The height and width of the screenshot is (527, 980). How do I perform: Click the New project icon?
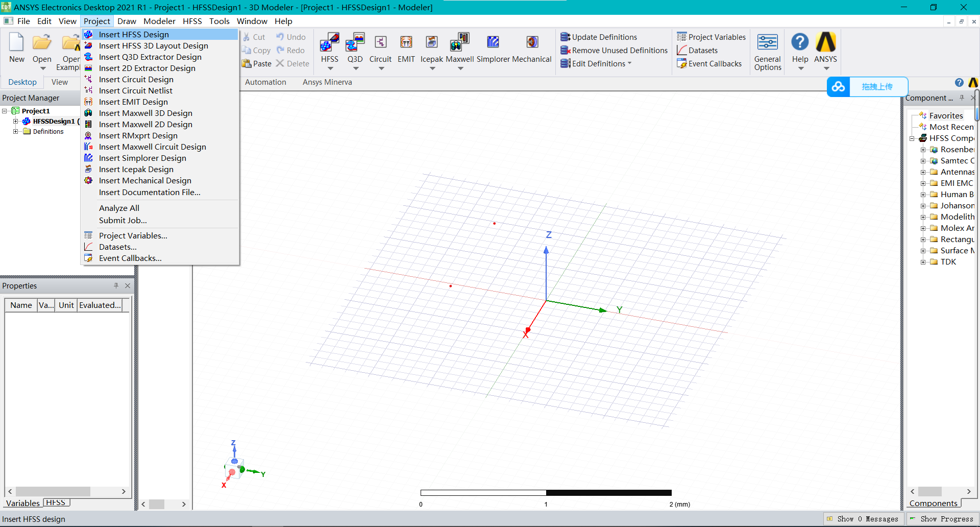16,42
